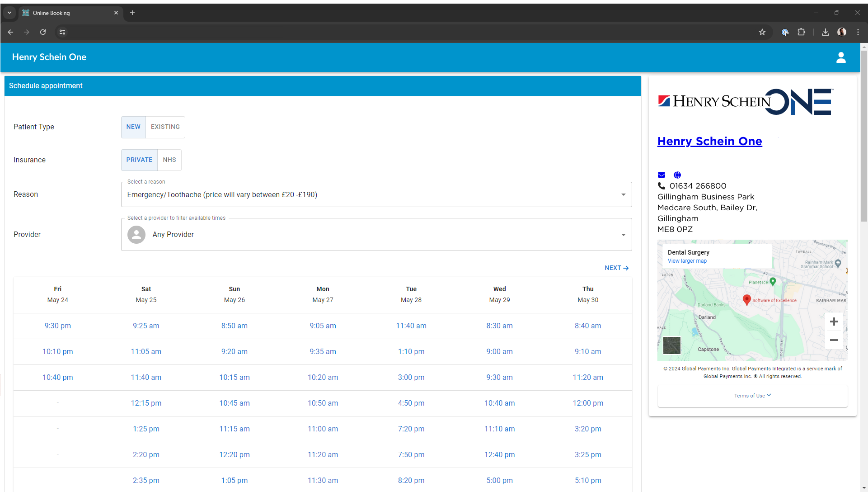Bookmark the page using the star icon

[762, 32]
